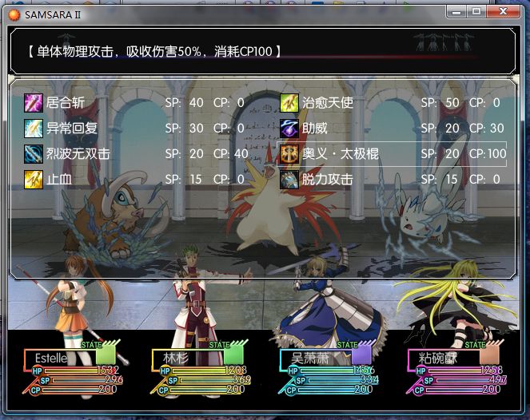Viewport: 530px width, 420px height.
Task: Choose the 助威 skill name
Action: (x=315, y=129)
